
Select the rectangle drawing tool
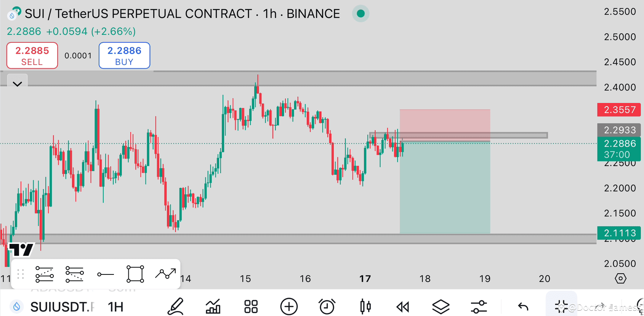click(x=135, y=274)
